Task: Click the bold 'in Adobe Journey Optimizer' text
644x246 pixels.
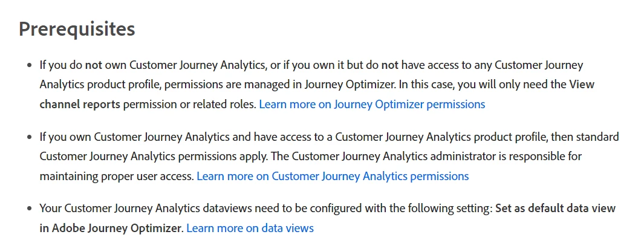Action: pos(111,228)
